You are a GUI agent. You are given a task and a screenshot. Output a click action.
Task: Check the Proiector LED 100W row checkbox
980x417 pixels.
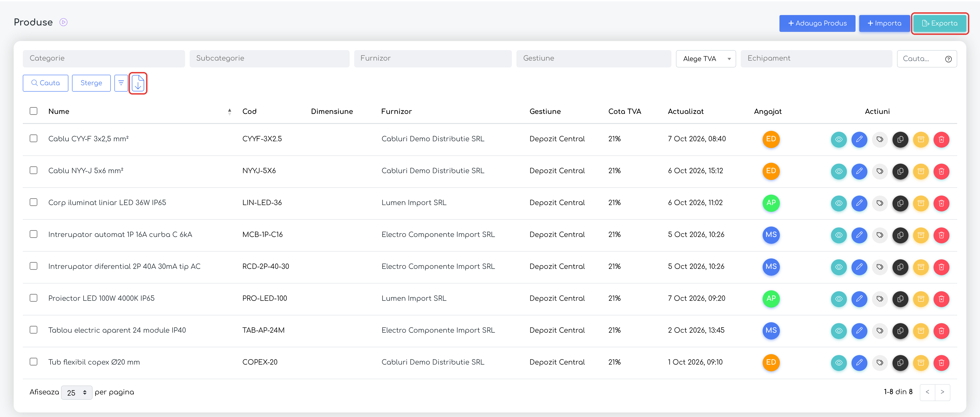(x=34, y=298)
